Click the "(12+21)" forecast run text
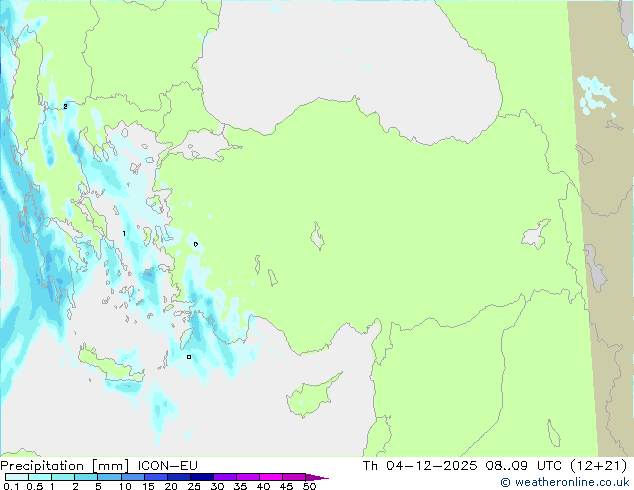The height and width of the screenshot is (490, 634). click(598, 466)
